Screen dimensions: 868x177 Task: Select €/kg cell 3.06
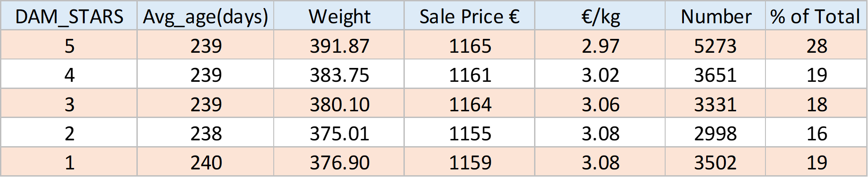click(x=601, y=104)
